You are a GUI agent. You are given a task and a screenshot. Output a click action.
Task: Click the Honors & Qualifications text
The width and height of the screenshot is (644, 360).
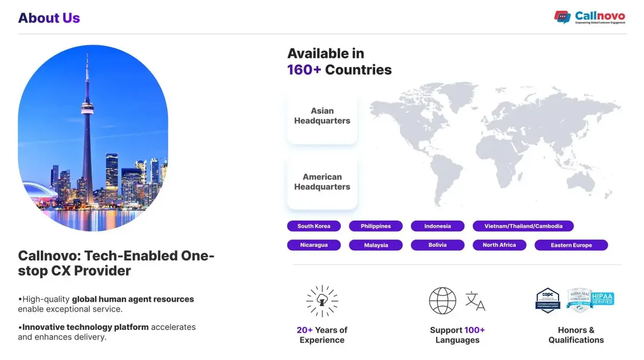click(576, 335)
